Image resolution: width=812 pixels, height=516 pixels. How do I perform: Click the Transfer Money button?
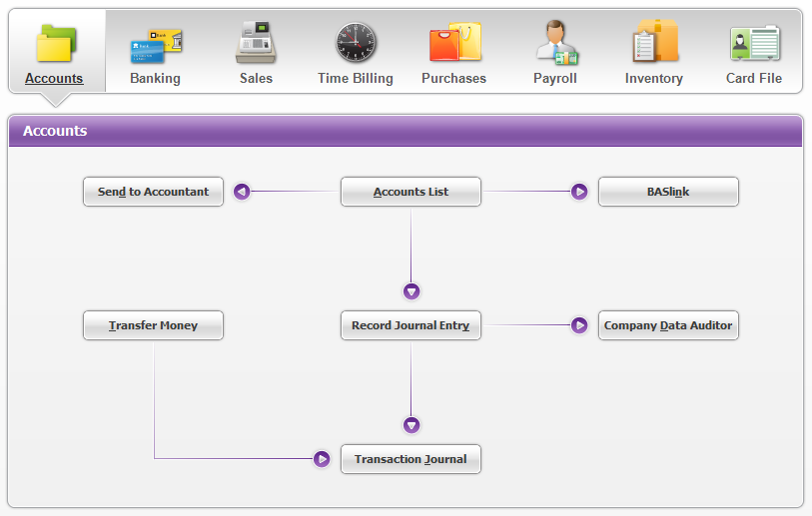coord(153,325)
